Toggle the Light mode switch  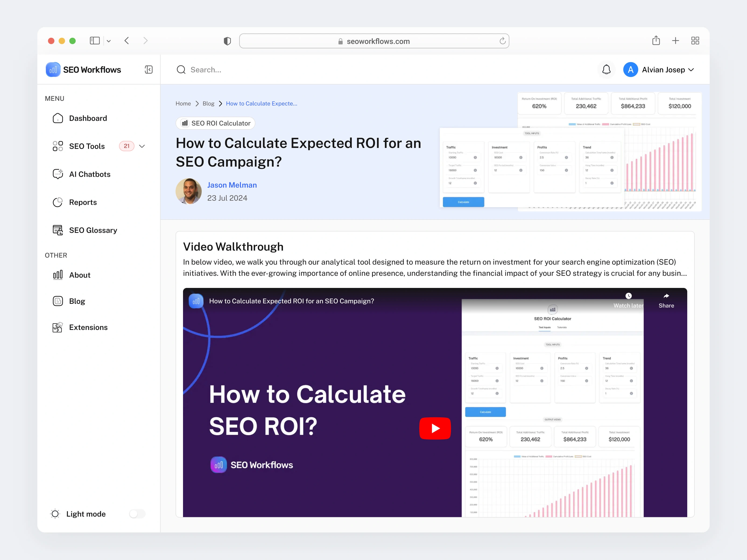pyautogui.click(x=137, y=514)
